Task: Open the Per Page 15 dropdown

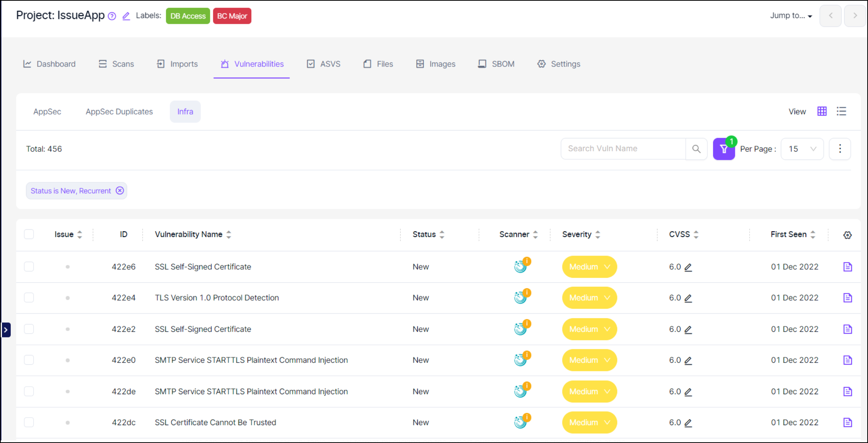Action: click(802, 149)
